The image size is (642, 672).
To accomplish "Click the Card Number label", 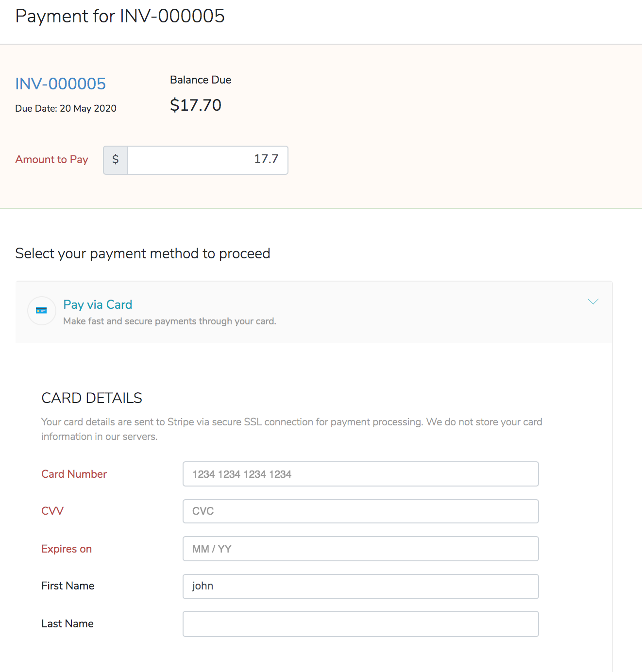I will (x=74, y=474).
